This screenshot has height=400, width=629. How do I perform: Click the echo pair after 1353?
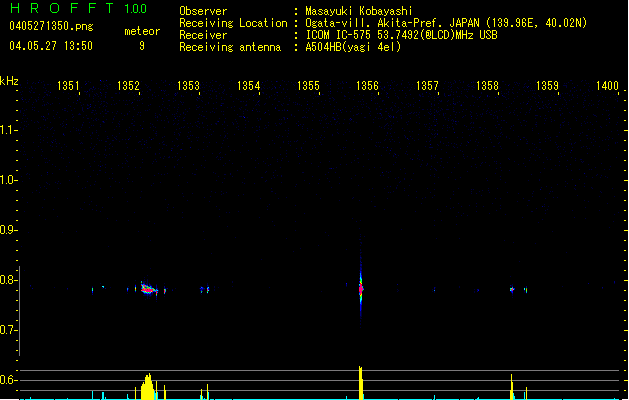click(x=205, y=289)
